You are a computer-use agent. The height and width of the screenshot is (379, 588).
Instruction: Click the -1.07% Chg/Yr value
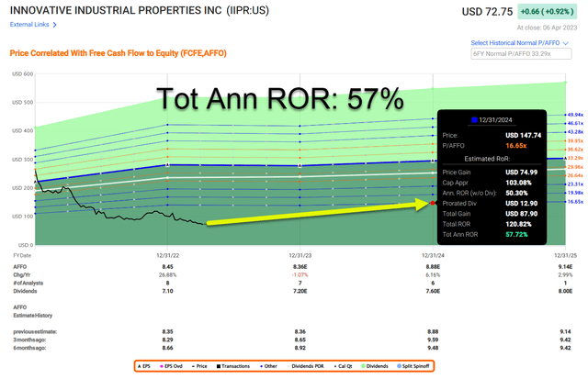(300, 275)
